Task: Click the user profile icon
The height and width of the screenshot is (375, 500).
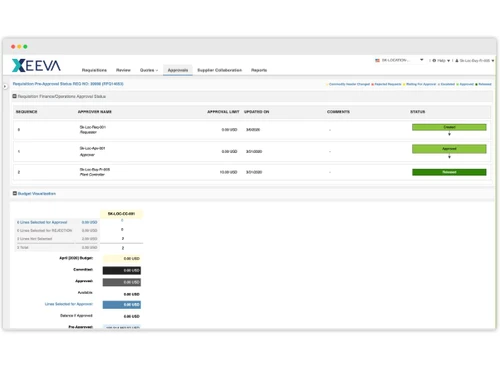Action: 457,61
